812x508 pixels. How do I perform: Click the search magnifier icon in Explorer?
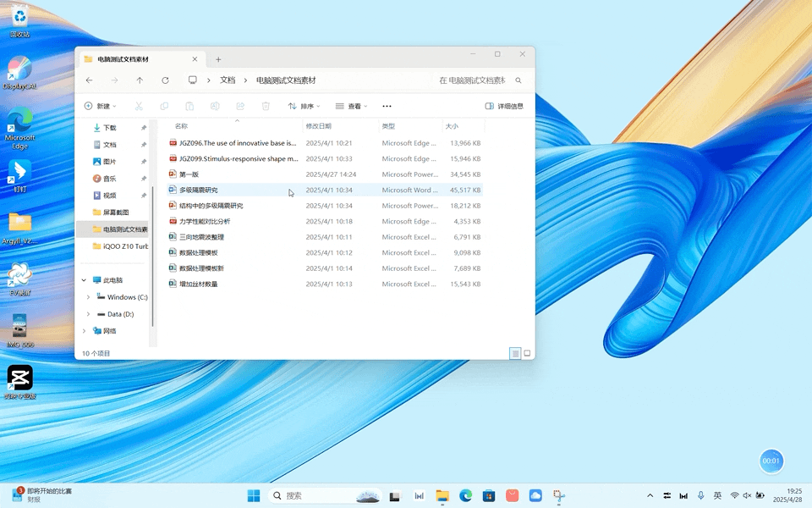pyautogui.click(x=518, y=80)
